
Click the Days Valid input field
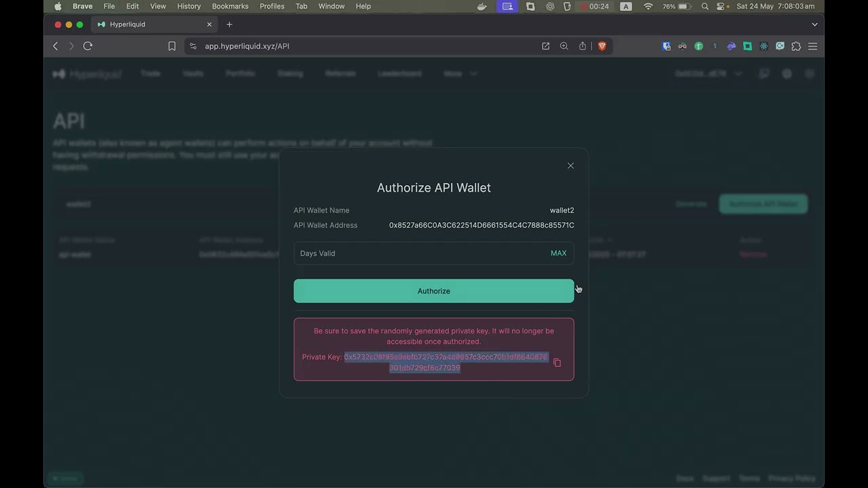[x=433, y=253]
